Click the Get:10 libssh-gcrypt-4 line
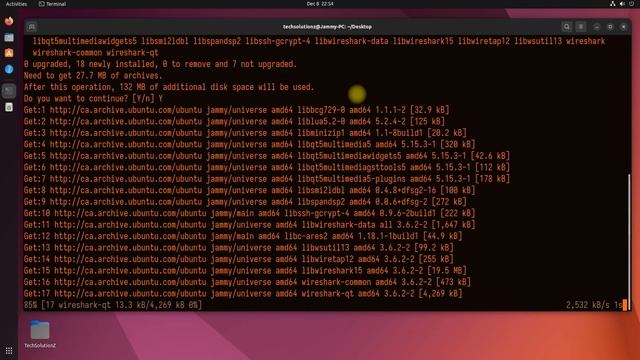 [x=249, y=213]
